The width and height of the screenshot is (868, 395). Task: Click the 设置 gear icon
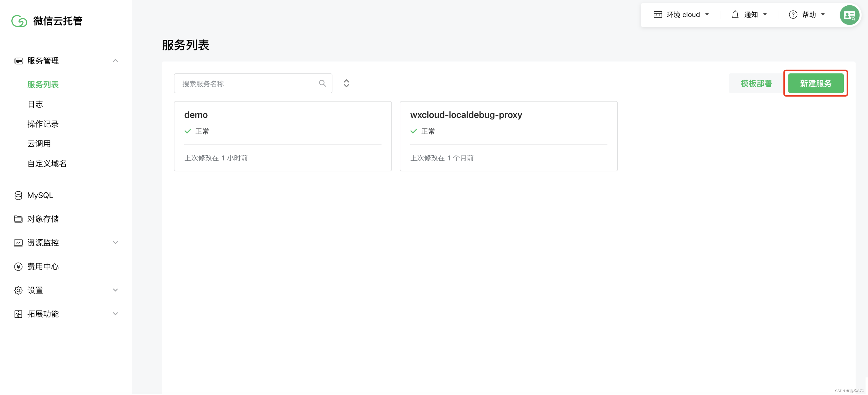(18, 290)
